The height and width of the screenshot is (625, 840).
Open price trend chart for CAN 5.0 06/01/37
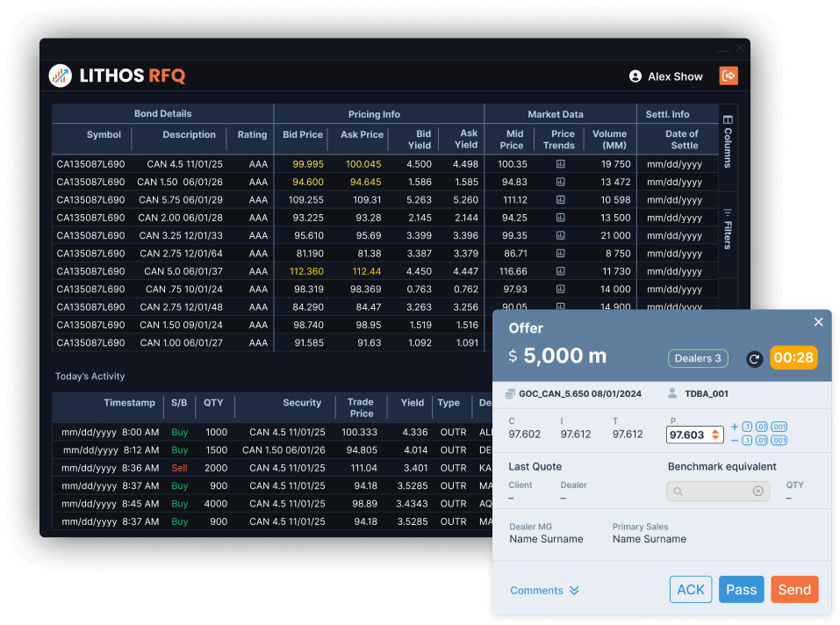coord(560,271)
